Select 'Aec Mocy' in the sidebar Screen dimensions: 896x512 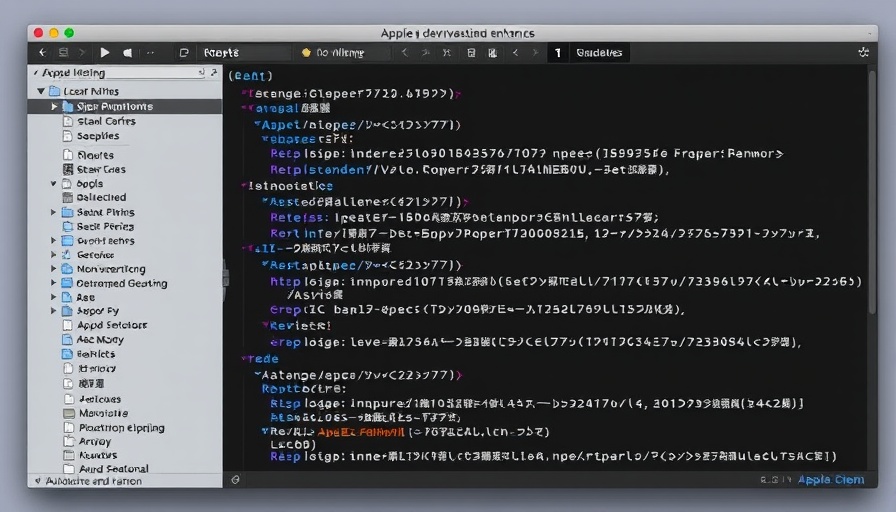click(x=100, y=339)
